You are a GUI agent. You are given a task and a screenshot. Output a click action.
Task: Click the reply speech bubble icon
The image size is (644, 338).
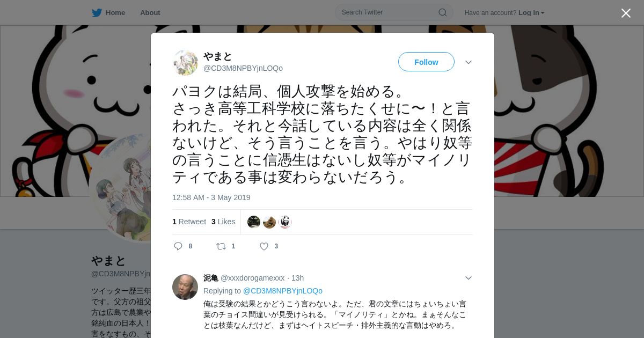pos(178,246)
